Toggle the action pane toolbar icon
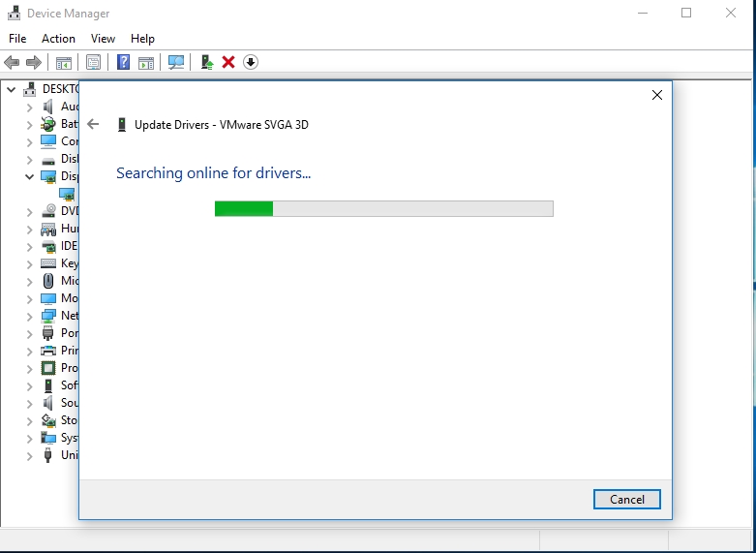756x553 pixels. pyautogui.click(x=146, y=62)
